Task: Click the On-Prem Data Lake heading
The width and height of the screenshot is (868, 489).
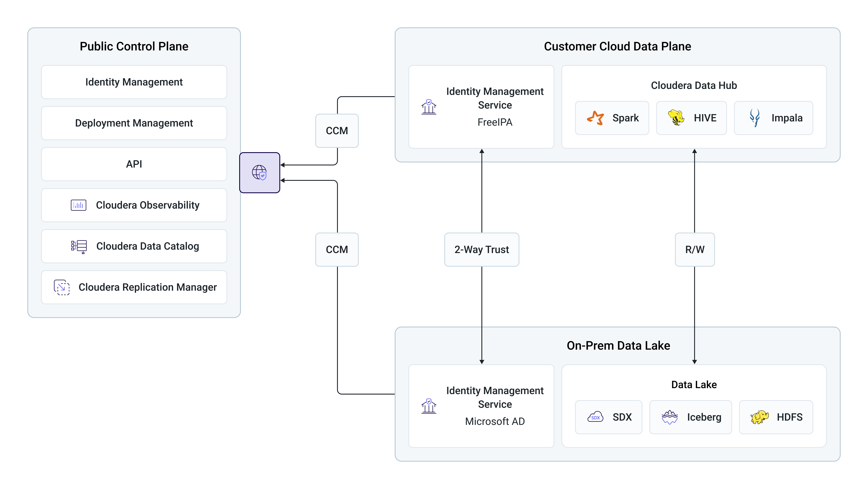Action: coord(618,346)
